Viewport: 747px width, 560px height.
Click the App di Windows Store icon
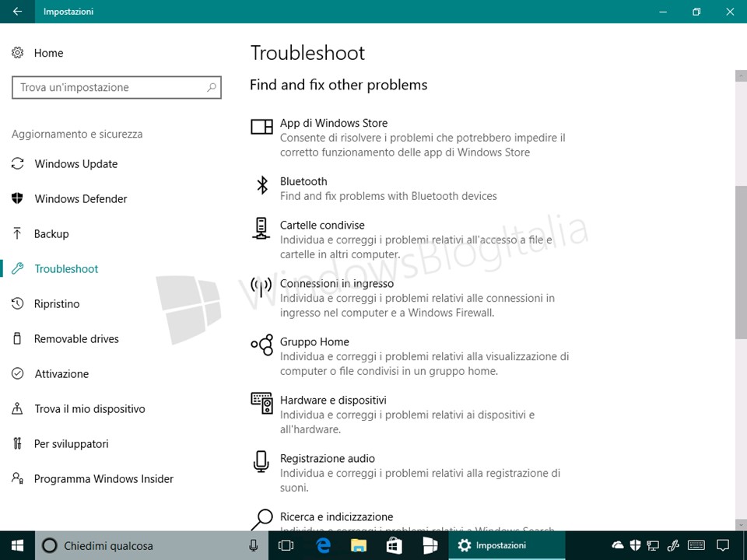[261, 127]
